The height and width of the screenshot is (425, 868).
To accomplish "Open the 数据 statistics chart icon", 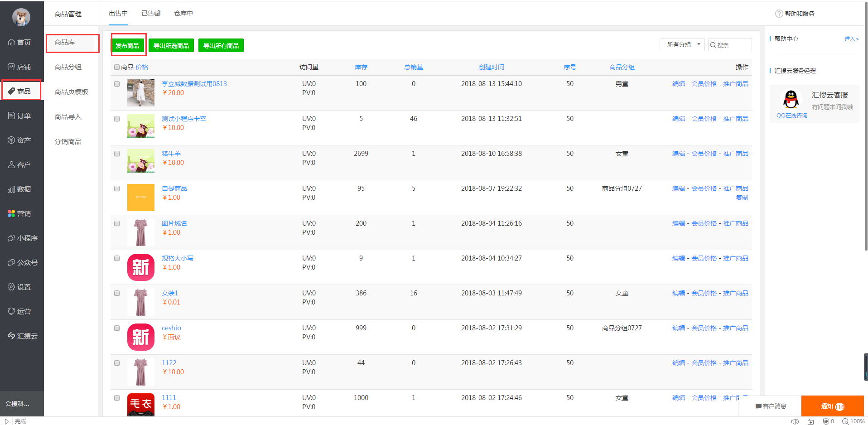I will coord(12,189).
